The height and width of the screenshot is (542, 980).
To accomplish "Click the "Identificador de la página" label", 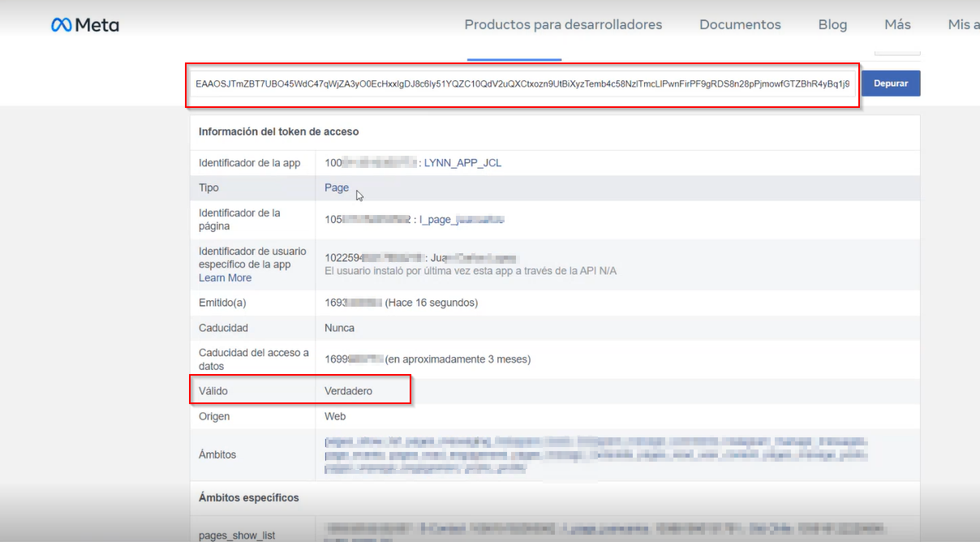I will pyautogui.click(x=239, y=219).
